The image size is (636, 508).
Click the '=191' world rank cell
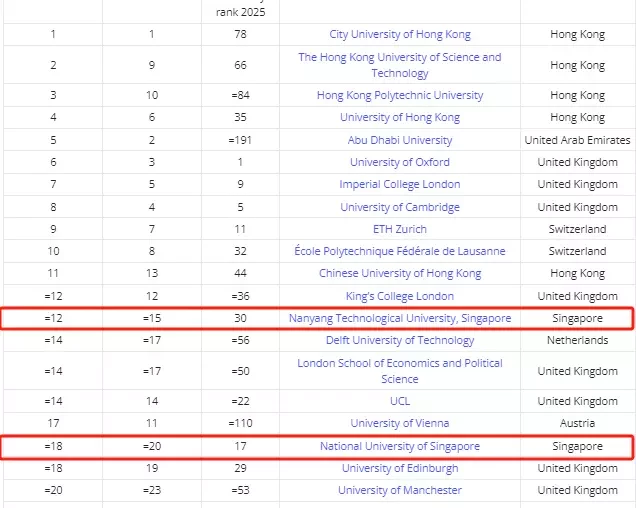coord(240,140)
